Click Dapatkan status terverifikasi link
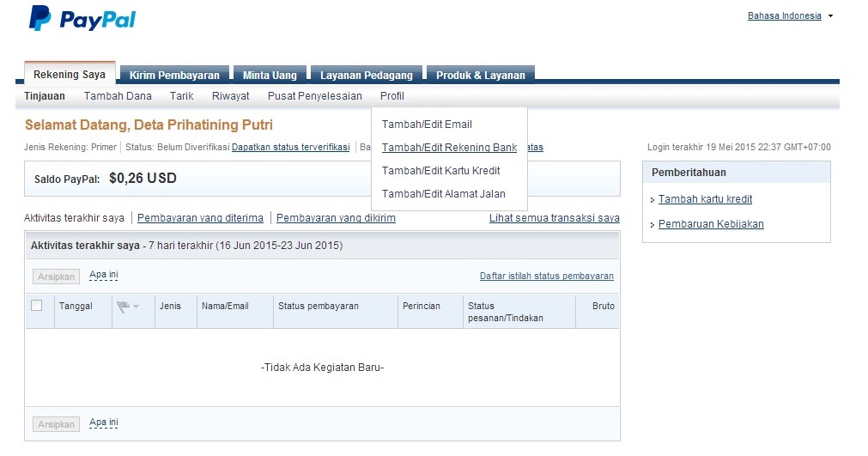The width and height of the screenshot is (868, 456). tap(291, 147)
